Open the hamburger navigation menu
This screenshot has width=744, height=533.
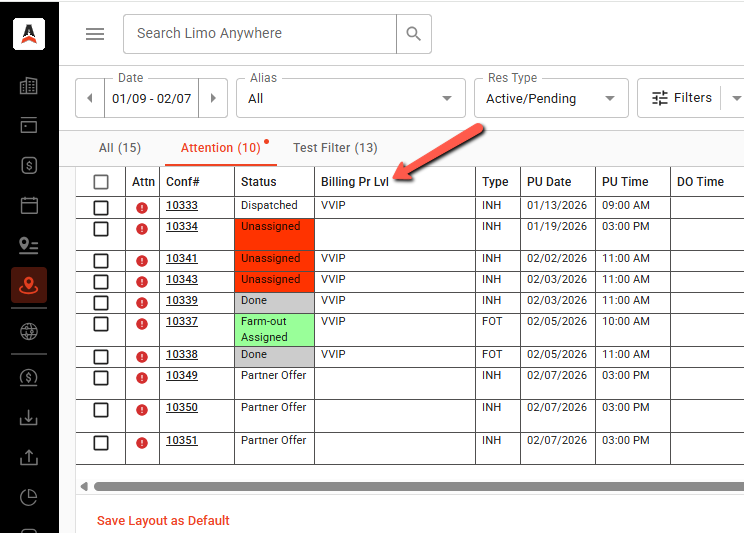click(x=95, y=34)
